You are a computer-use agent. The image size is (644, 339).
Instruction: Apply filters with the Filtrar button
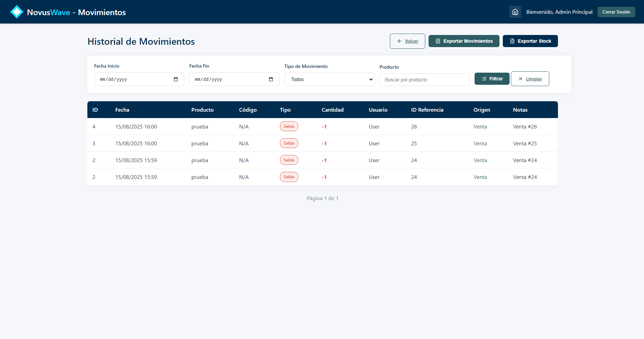coord(492,79)
